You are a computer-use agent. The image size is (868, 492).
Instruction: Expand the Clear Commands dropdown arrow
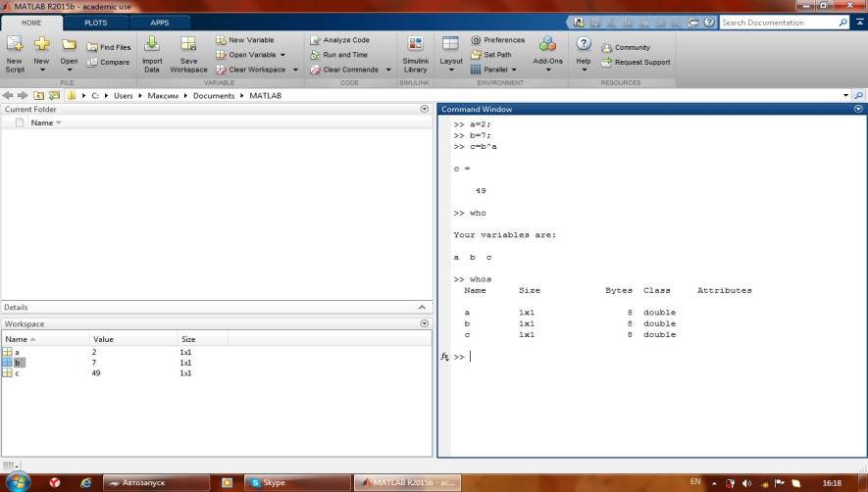[x=388, y=70]
